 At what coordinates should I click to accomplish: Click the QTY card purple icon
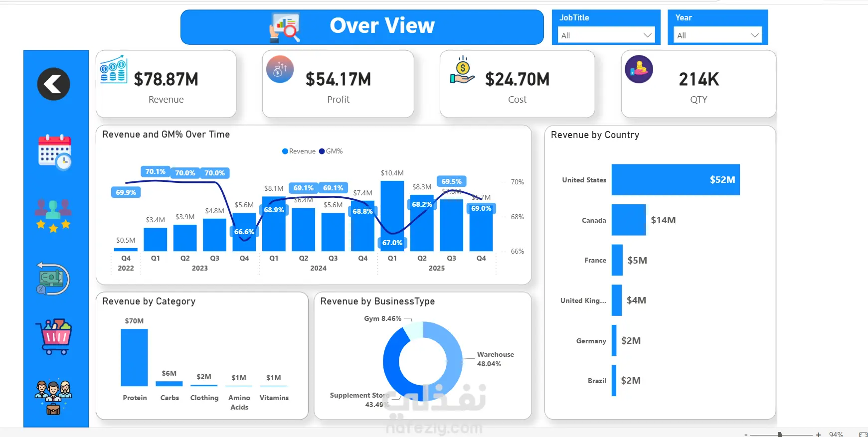(639, 69)
